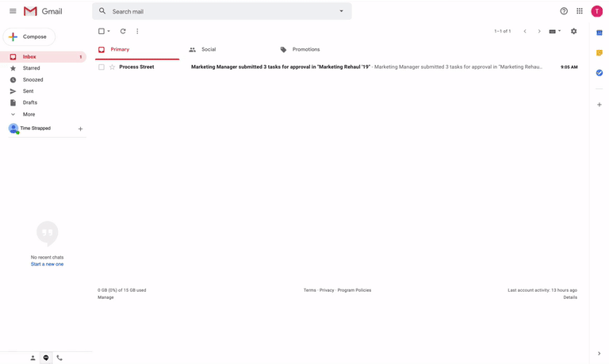
Task: Open the Settings gear
Action: tap(573, 31)
